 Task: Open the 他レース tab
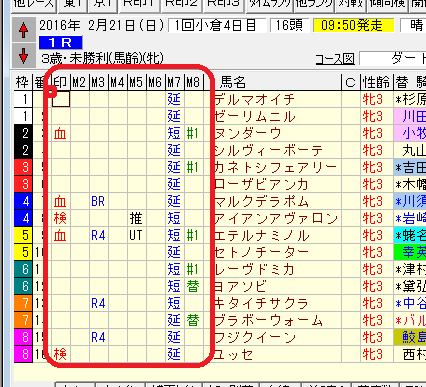point(33,4)
